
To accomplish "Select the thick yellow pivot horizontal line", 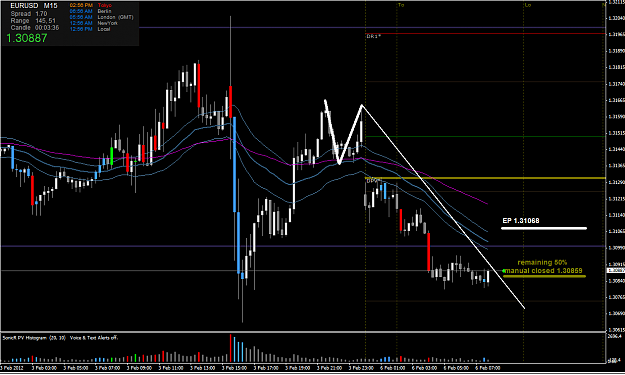I will tap(485, 178).
